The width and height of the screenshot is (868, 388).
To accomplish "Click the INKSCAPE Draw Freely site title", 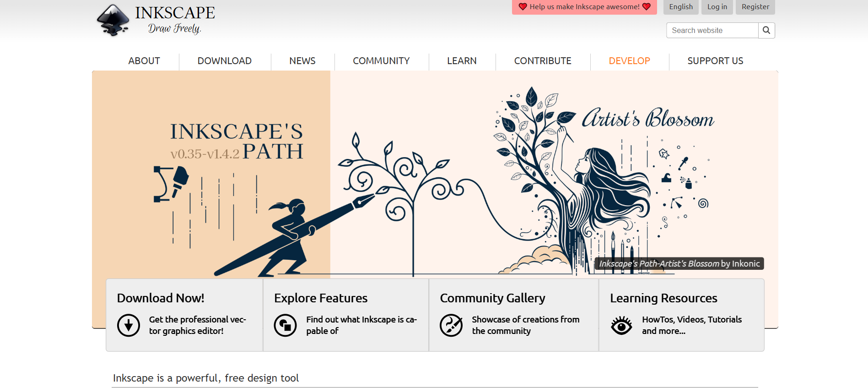I will 175,20.
